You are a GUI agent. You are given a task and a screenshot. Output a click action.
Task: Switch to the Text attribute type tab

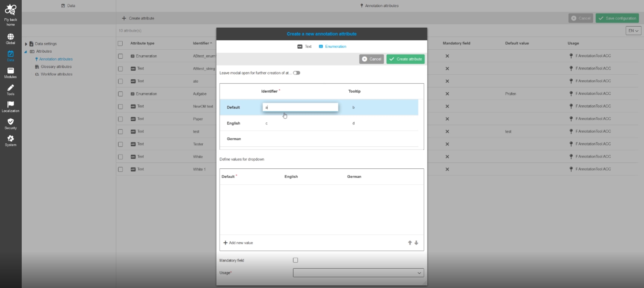(304, 46)
